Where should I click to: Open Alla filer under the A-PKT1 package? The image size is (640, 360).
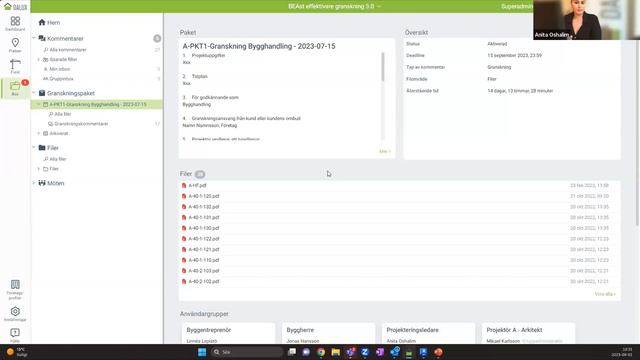tap(62, 114)
